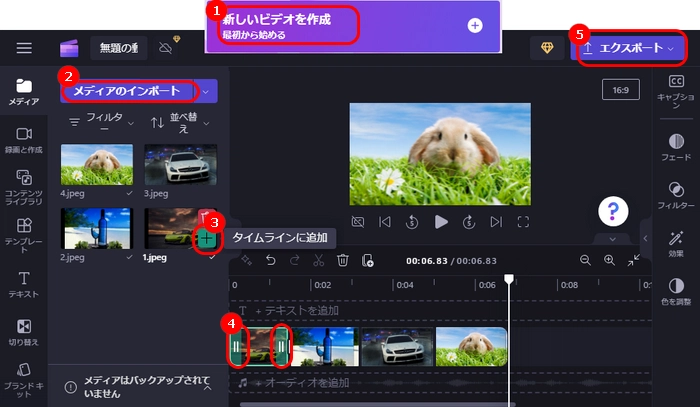Image resolution: width=700 pixels, height=407 pixels.
Task: Fit timeline to screen icon
Action: pyautogui.click(x=633, y=260)
